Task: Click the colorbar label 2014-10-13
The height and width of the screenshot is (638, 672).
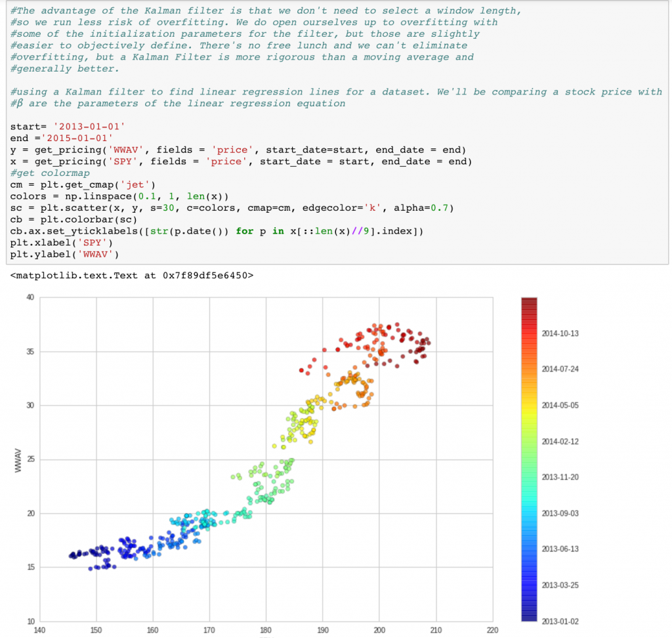Action: [560, 333]
